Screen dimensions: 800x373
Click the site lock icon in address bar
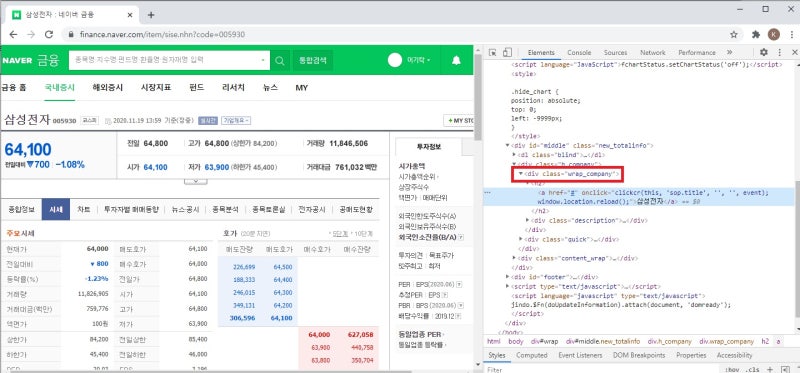(71, 34)
